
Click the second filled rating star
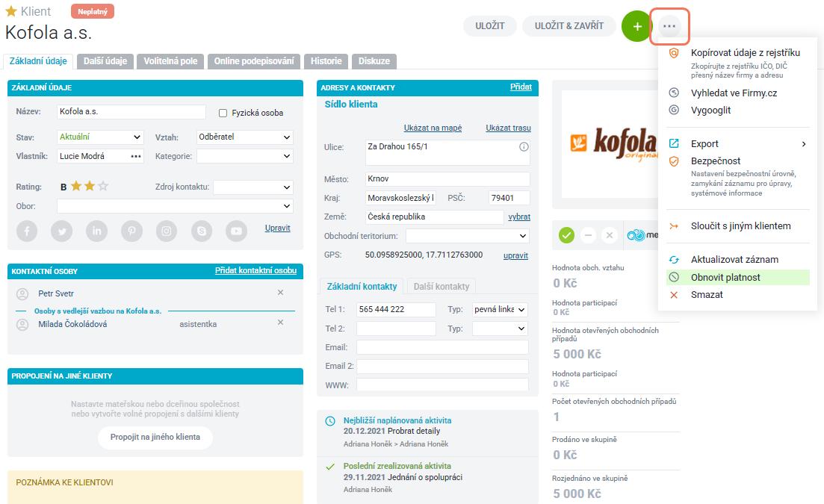point(90,186)
